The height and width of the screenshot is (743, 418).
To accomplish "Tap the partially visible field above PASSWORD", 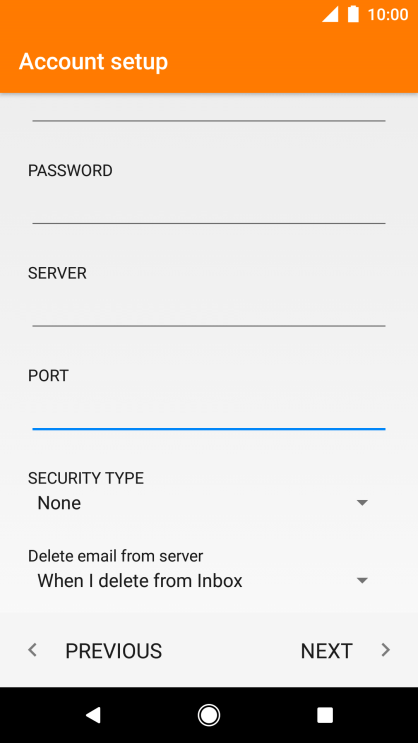I will point(209,110).
